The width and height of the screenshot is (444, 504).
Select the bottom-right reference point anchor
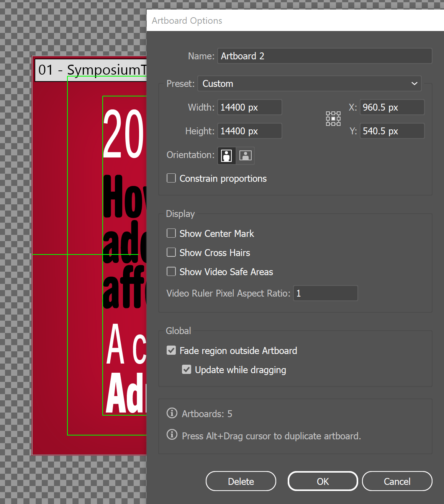(339, 124)
